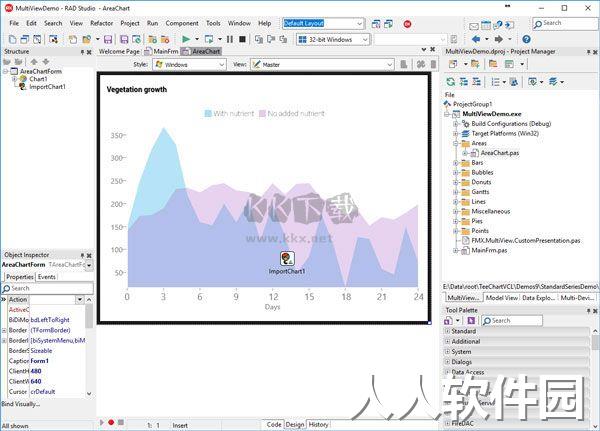Switch to the History tab

click(318, 424)
